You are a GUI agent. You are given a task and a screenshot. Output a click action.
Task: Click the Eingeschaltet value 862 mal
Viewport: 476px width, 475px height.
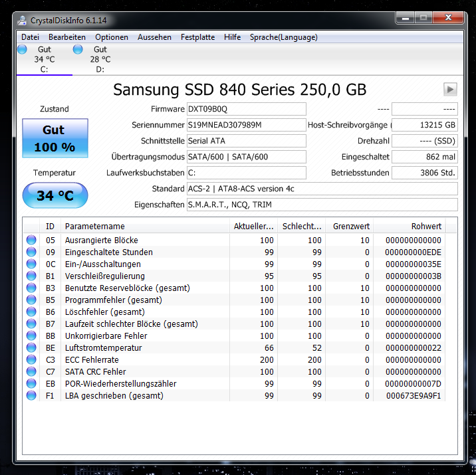coord(425,157)
